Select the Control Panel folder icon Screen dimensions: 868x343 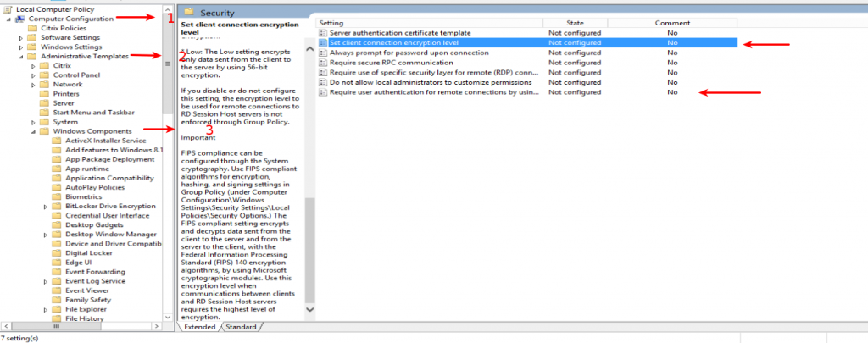45,75
